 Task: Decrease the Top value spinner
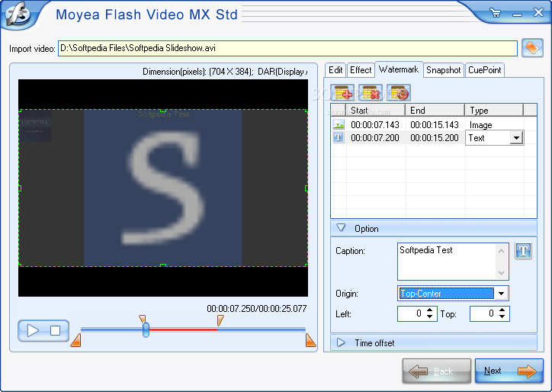[x=502, y=317]
